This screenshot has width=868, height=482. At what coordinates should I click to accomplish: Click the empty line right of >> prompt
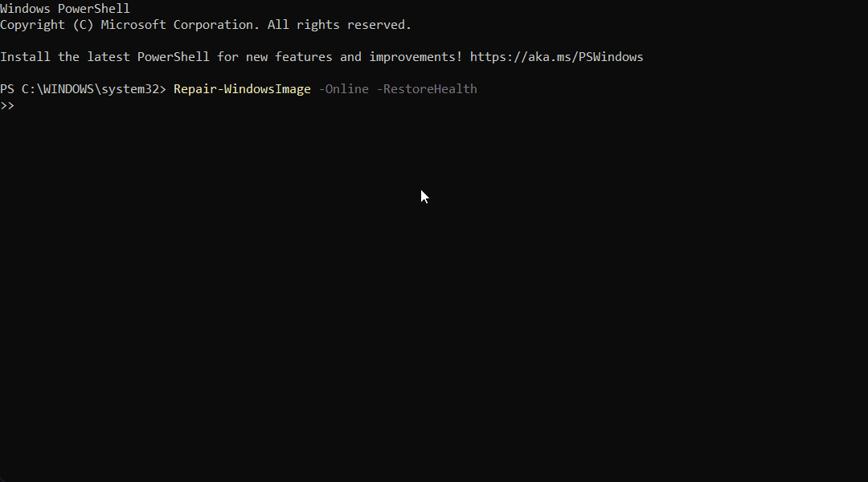click(x=241, y=105)
